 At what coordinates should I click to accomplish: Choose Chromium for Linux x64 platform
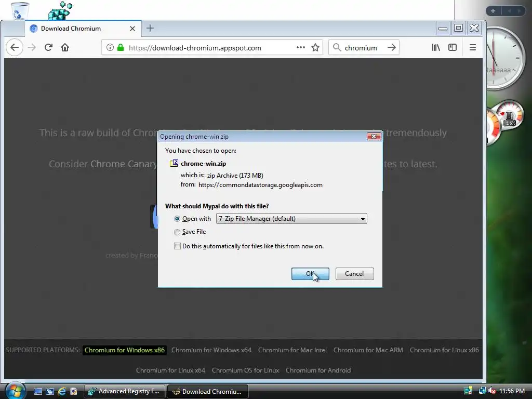(x=170, y=370)
